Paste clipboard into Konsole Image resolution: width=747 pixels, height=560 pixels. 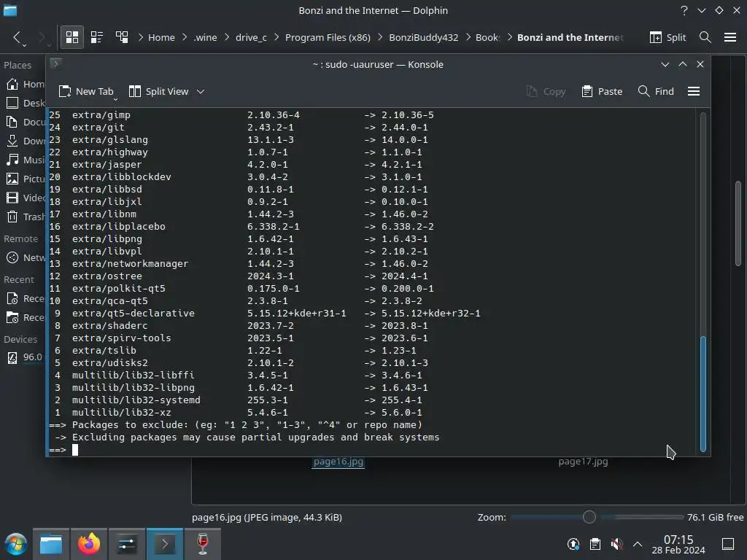click(602, 91)
